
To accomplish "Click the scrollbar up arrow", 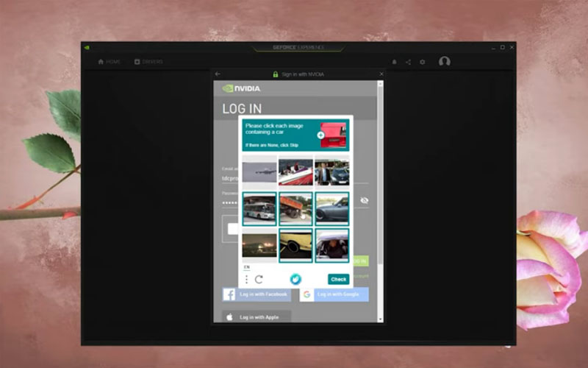I will click(x=380, y=84).
